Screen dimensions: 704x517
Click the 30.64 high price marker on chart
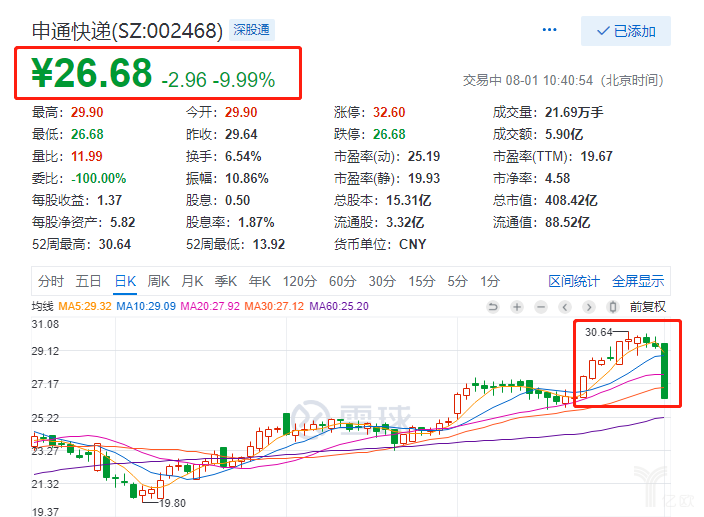pyautogui.click(x=598, y=332)
